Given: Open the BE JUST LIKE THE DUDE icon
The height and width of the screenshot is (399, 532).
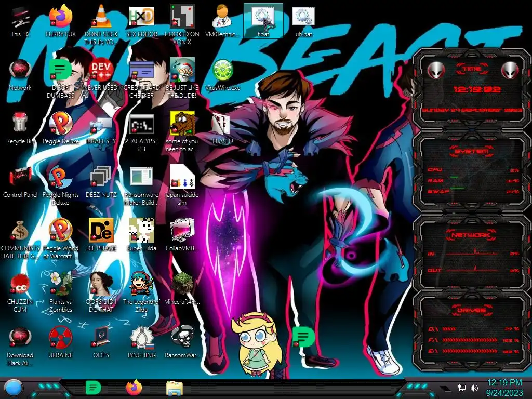Looking at the screenshot, I should click(182, 78).
